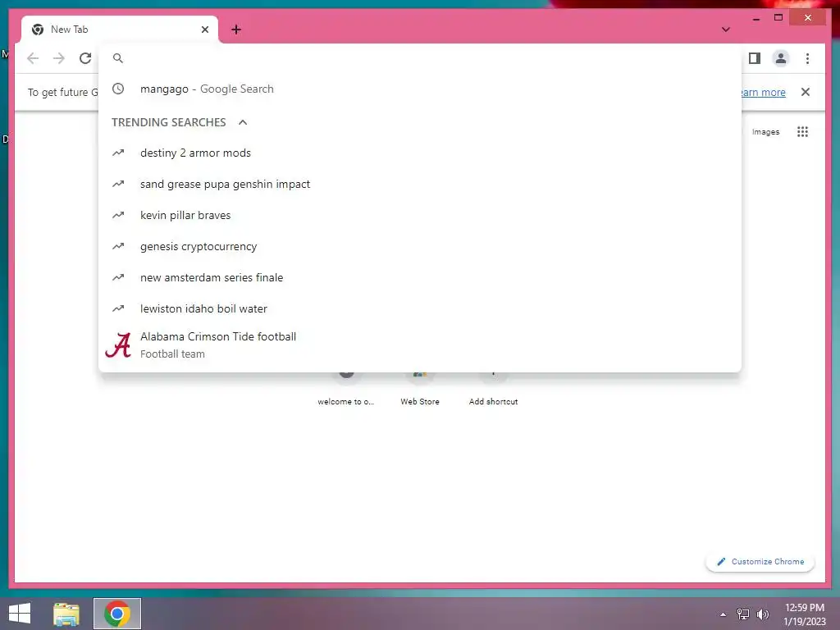Click the clock history icon beside mangago
This screenshot has height=630, width=840.
(118, 89)
